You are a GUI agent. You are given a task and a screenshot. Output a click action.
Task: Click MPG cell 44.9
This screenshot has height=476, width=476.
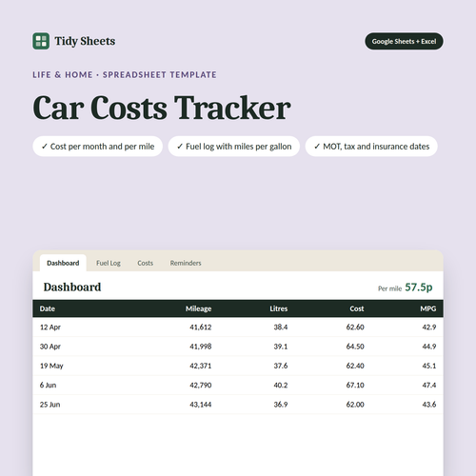429,347
